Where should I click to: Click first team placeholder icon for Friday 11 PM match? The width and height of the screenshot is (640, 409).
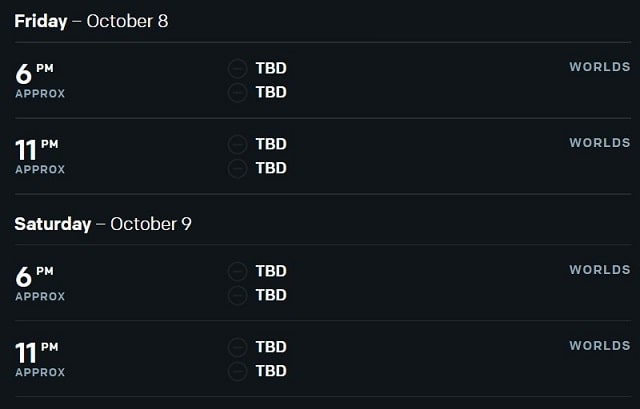pos(237,144)
